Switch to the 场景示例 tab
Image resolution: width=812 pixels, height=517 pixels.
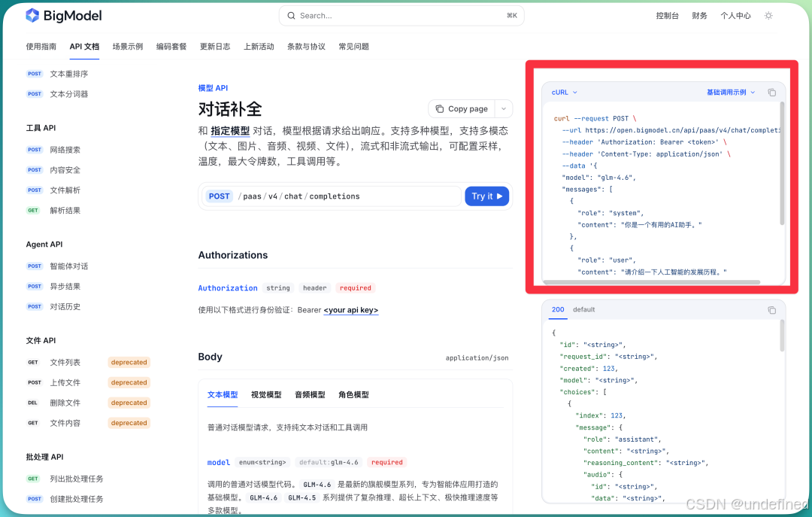pyautogui.click(x=127, y=47)
